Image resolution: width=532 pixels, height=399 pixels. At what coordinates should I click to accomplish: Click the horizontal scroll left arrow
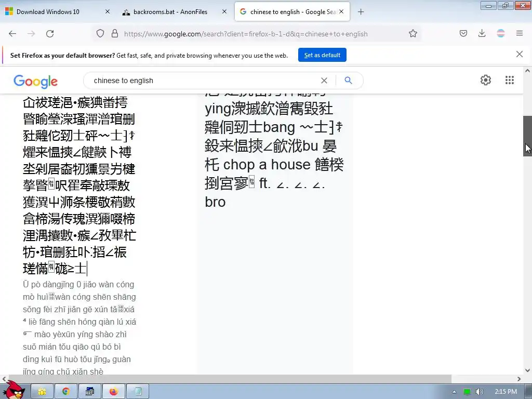[x=4, y=379]
